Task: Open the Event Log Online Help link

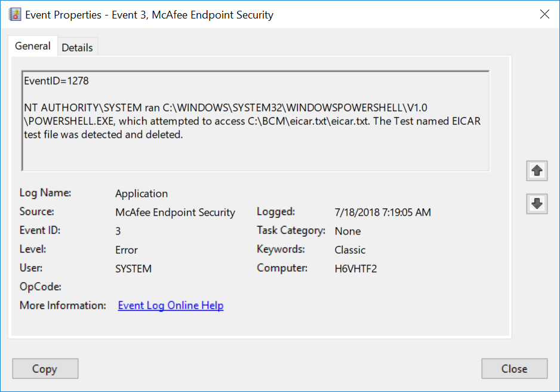Action: point(171,305)
